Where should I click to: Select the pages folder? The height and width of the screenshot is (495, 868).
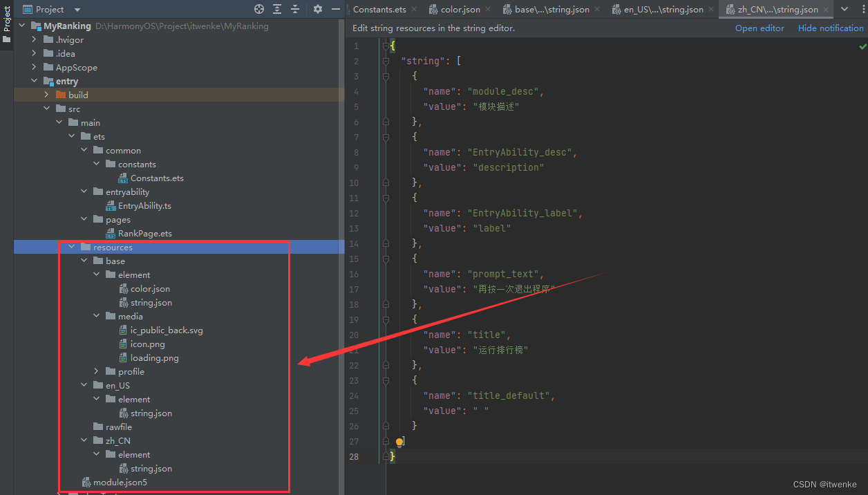coord(118,220)
